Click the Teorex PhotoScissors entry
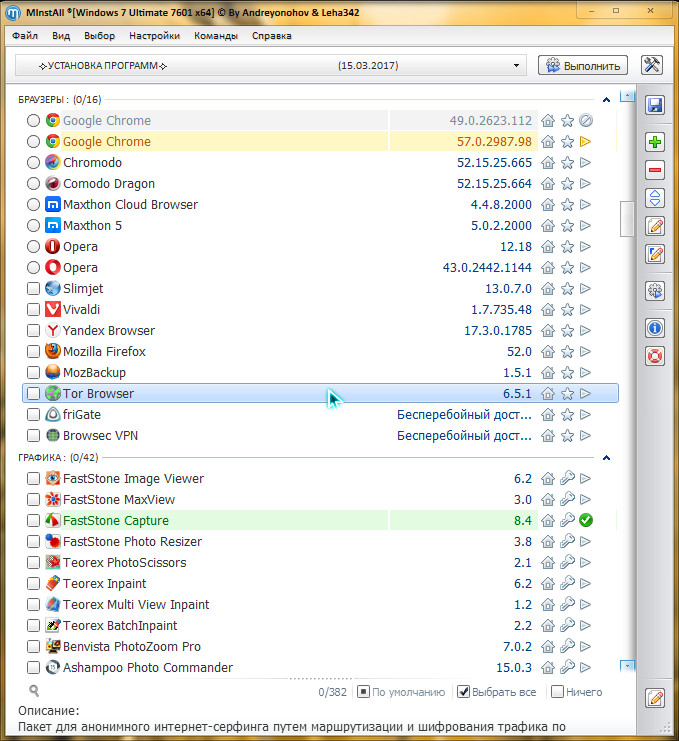This screenshot has width=679, height=741. coord(125,562)
